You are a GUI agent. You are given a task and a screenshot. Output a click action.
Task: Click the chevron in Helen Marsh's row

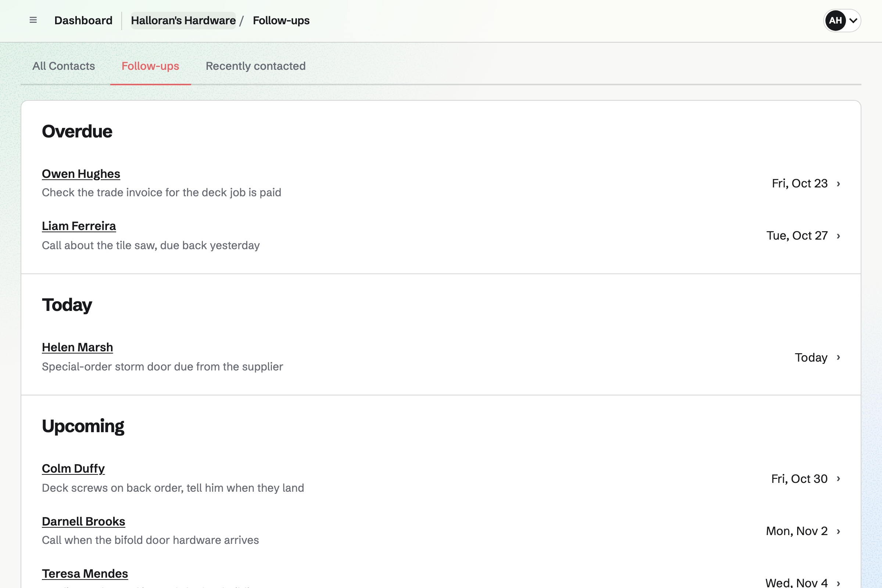coord(839,357)
